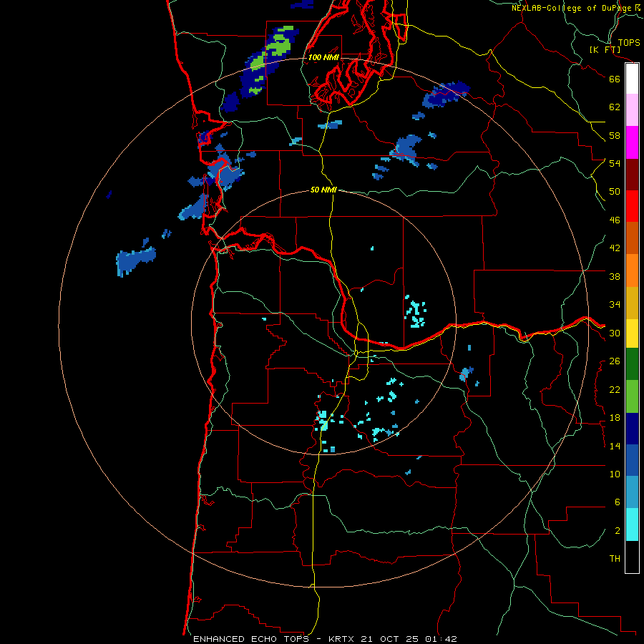Click the '46' legend value
Screen dimensions: 644x644
coord(615,220)
